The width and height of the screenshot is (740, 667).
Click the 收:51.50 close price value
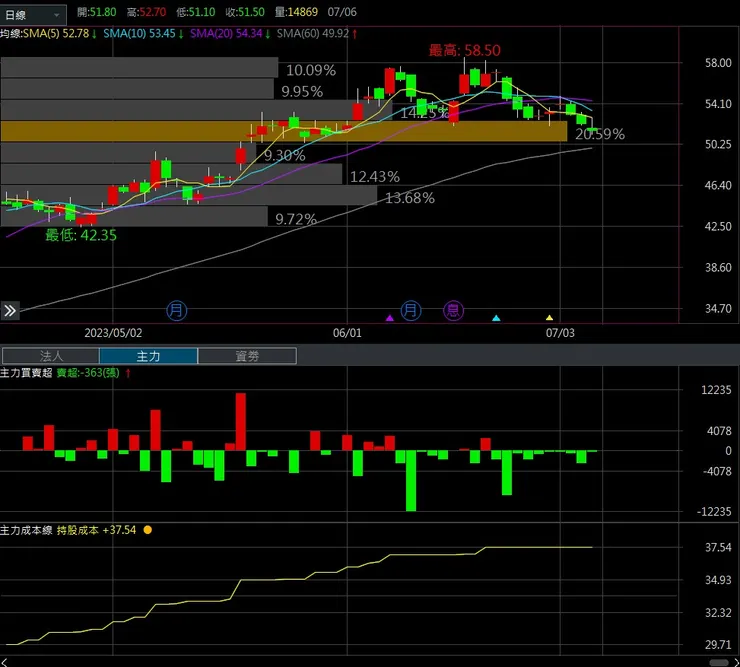245,12
